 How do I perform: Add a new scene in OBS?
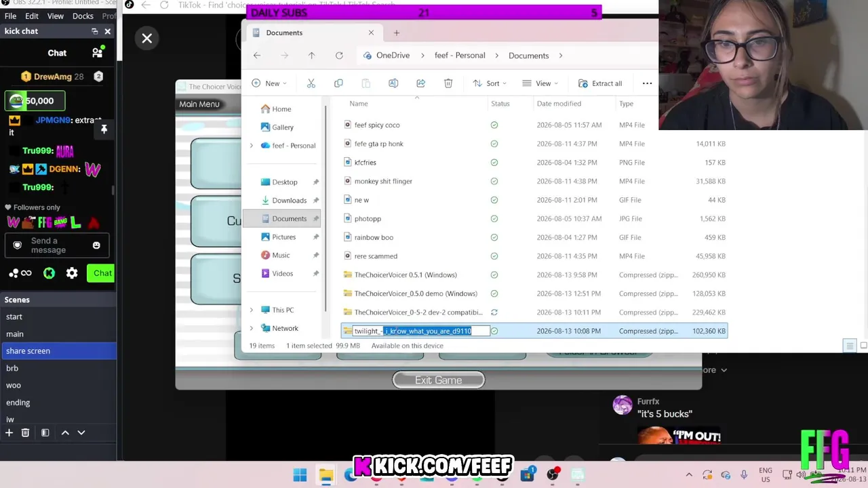pyautogui.click(x=9, y=432)
